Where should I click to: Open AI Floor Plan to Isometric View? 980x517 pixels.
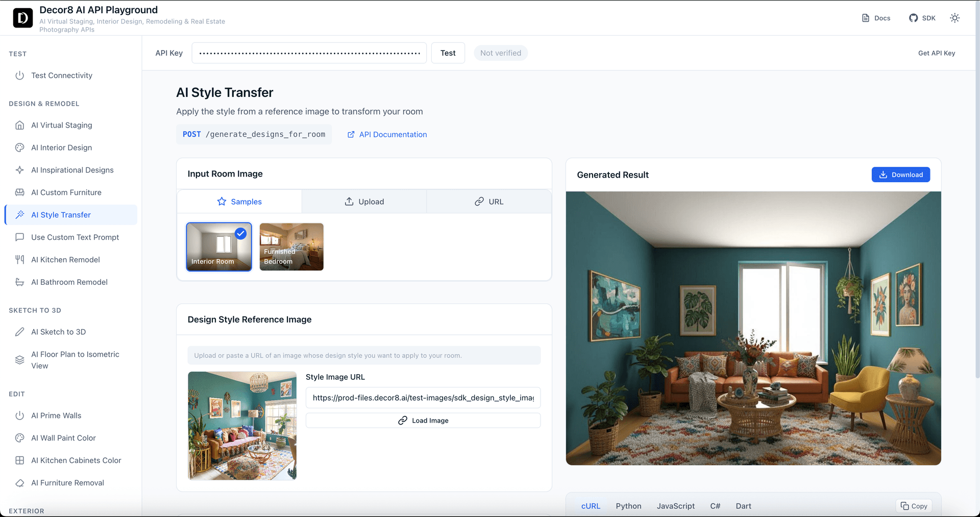75,360
